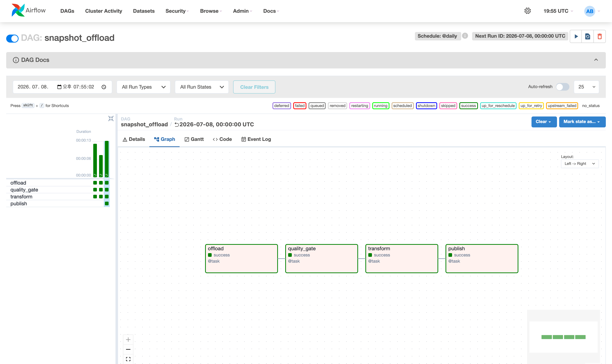
Task: Click the graph minimap thumbnail
Action: tap(563, 337)
